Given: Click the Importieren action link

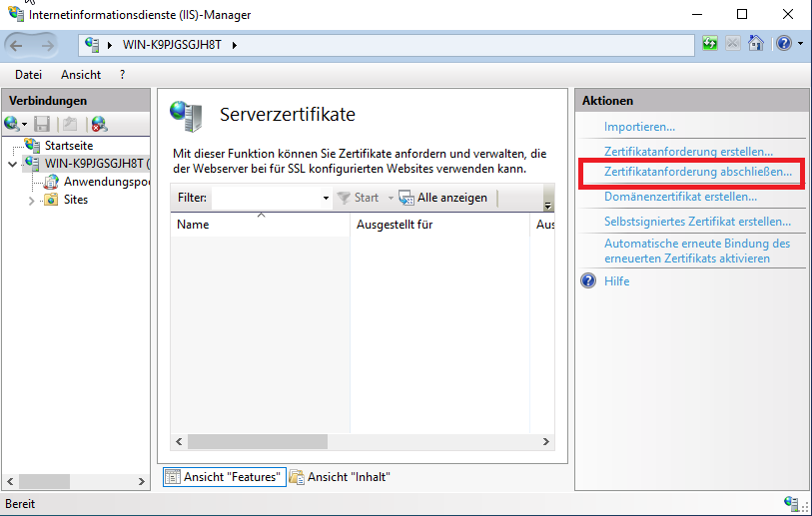Looking at the screenshot, I should click(639, 127).
